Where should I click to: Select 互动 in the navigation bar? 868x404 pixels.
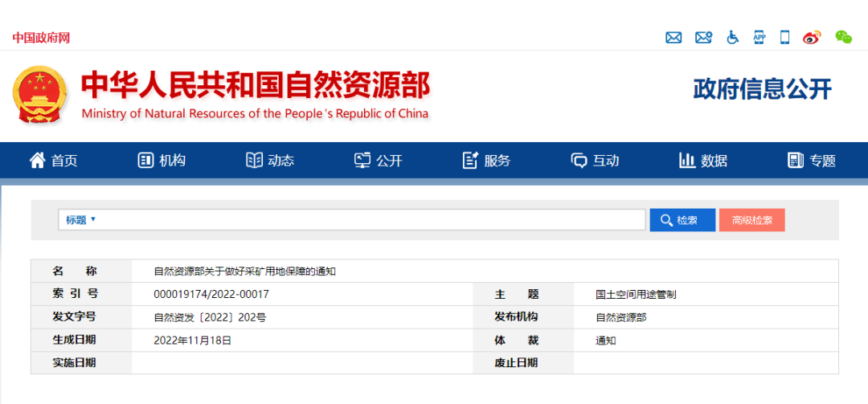[x=595, y=161]
